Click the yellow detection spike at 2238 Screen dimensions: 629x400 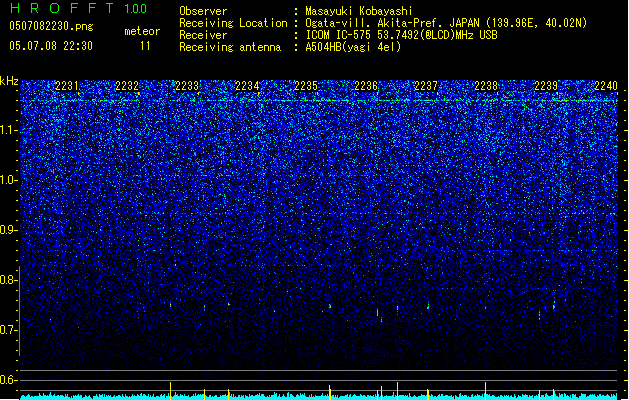tap(485, 390)
